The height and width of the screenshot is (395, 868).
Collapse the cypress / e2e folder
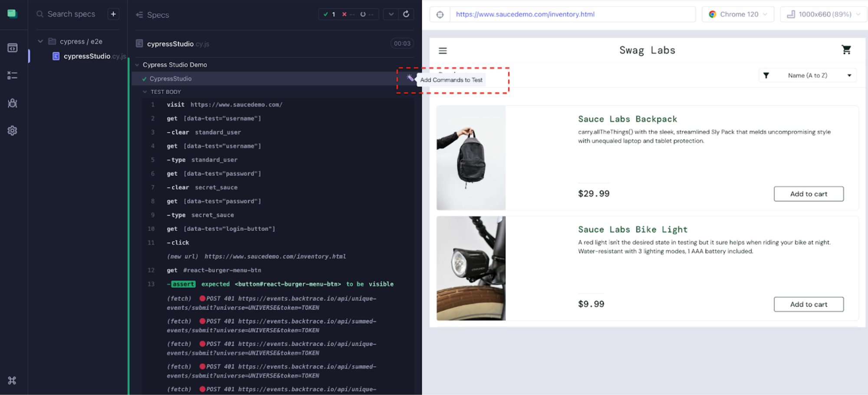(x=40, y=41)
